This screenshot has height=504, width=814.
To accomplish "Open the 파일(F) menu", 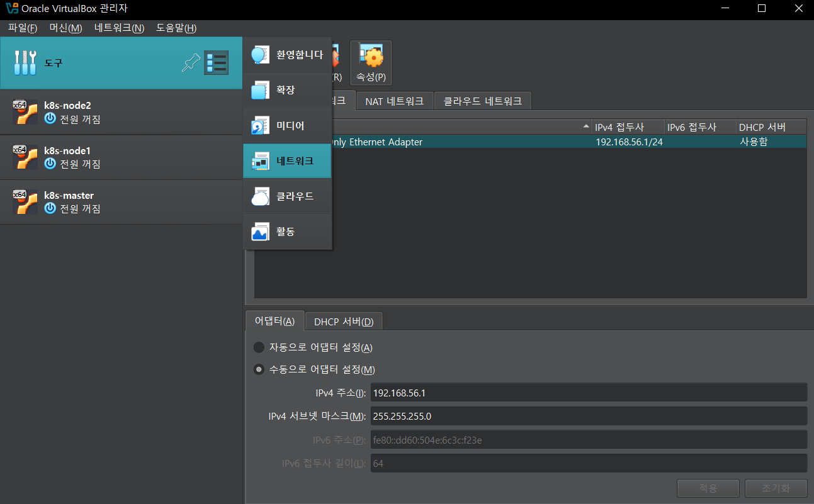I will tap(23, 28).
